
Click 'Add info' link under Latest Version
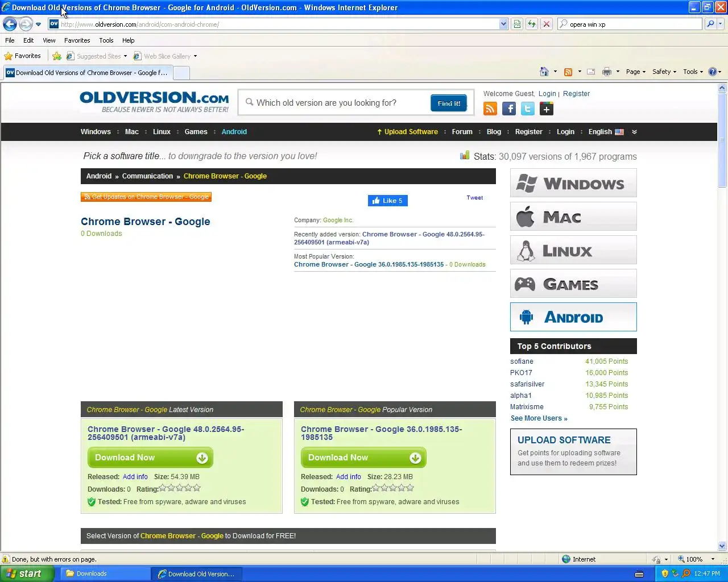135,477
